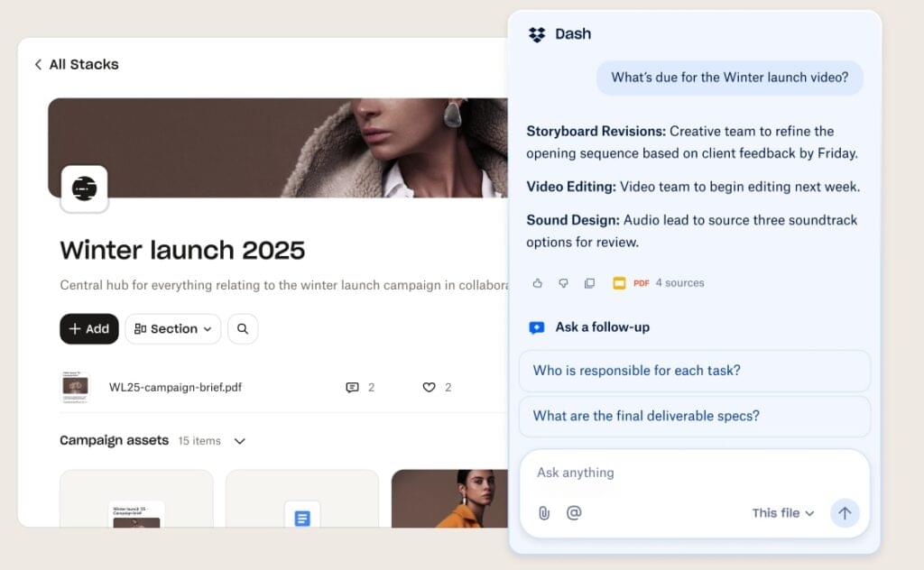924x570 pixels.
Task: Click the paperclip attachment icon
Action: 544,513
